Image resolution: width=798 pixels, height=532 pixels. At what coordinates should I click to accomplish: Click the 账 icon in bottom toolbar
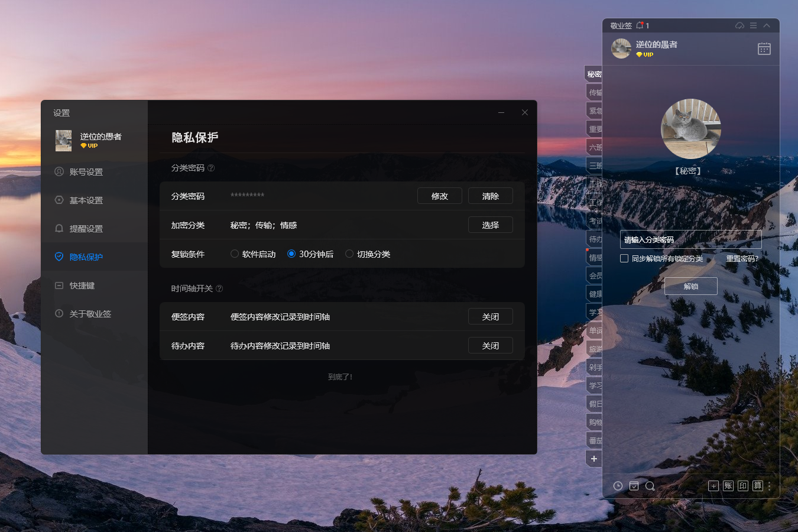728,486
